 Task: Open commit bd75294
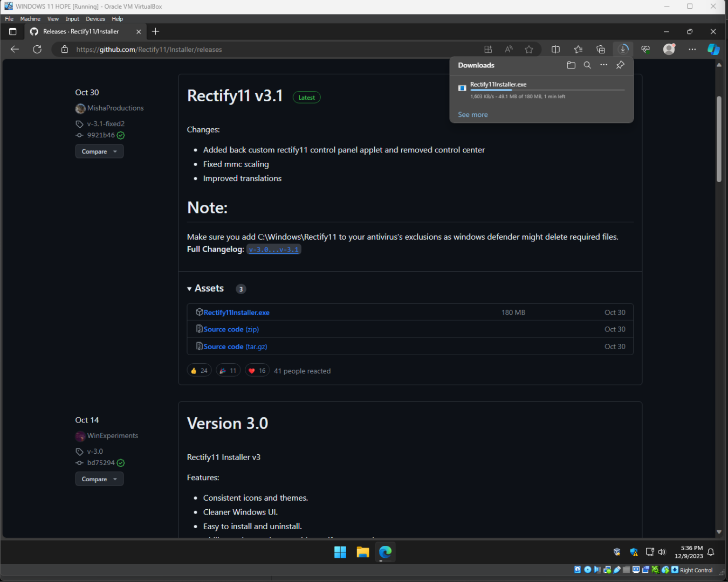tap(101, 463)
